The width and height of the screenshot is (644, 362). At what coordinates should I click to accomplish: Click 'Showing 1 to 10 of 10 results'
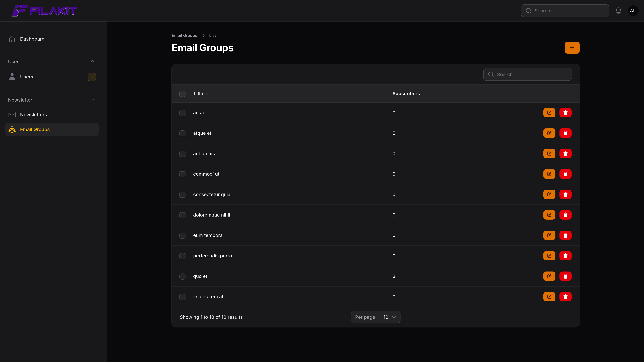tap(211, 317)
